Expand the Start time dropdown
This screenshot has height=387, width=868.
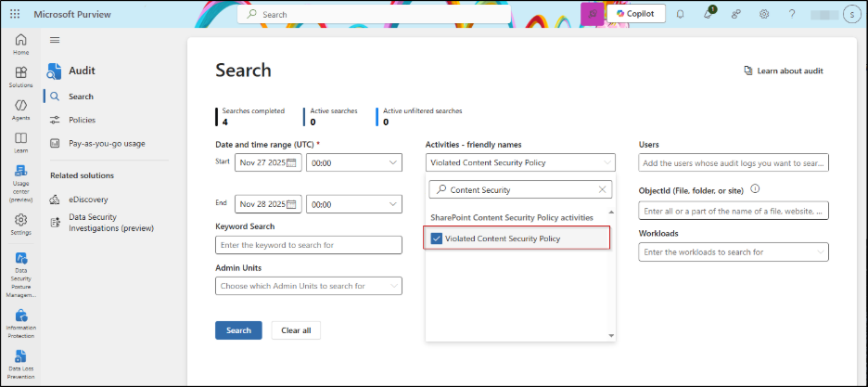click(x=392, y=162)
